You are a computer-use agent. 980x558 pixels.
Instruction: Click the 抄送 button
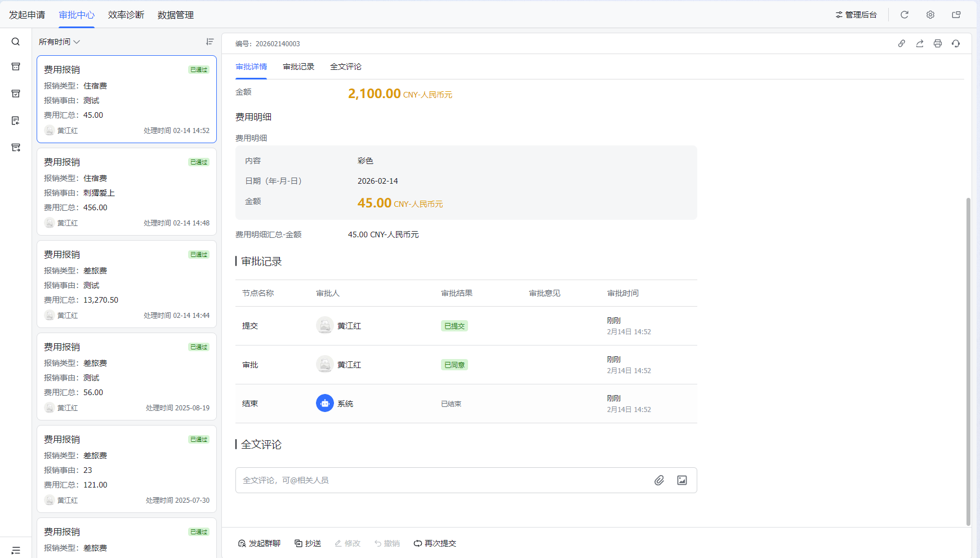click(x=308, y=543)
